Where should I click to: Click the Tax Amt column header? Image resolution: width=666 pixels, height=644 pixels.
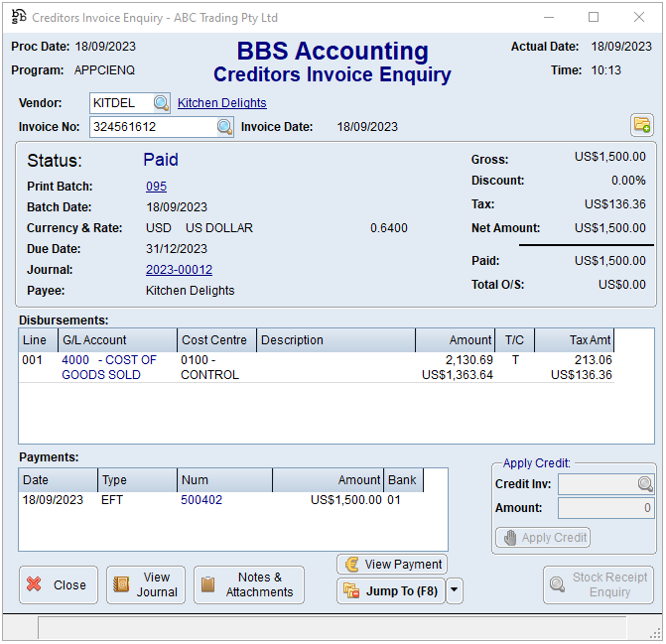pos(574,340)
